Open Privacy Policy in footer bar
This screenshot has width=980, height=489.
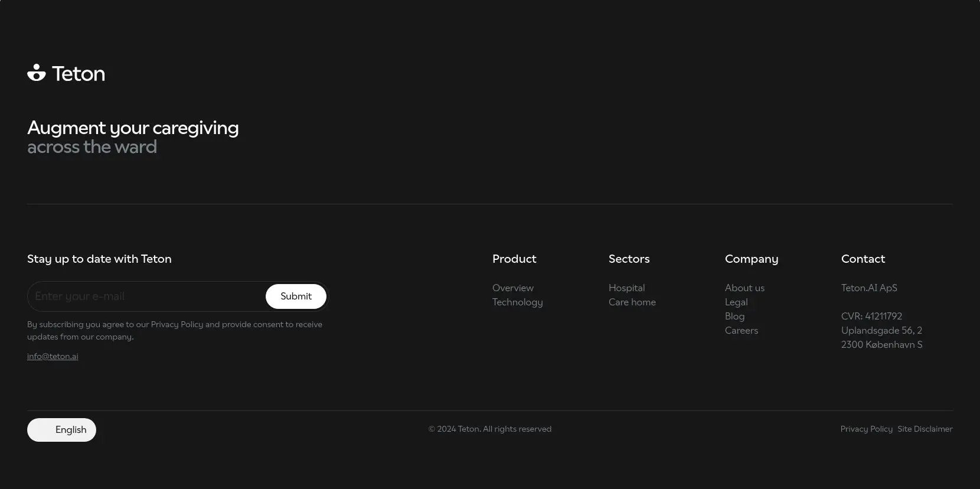[867, 429]
